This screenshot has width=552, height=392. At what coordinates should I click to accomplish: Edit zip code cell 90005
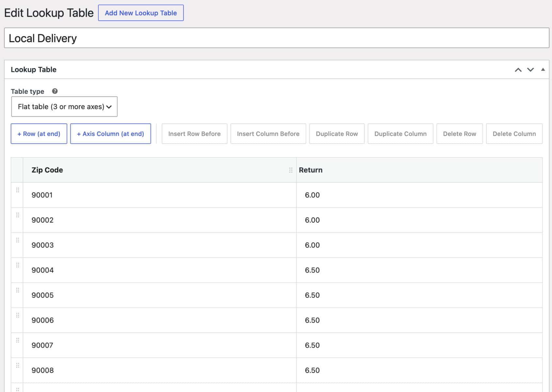pos(159,295)
